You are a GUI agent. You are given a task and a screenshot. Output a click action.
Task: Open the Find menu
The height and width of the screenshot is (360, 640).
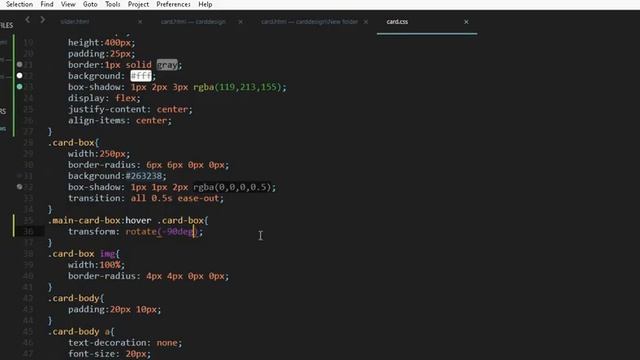coord(47,4)
